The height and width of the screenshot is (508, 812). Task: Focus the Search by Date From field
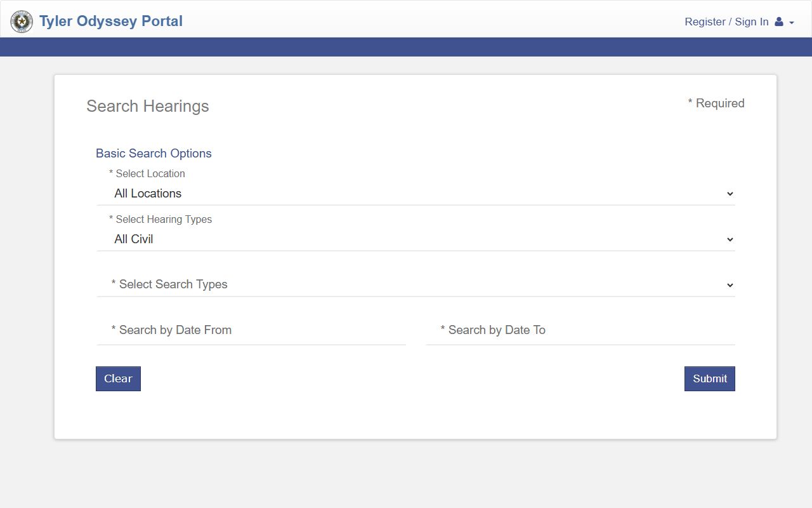251,330
